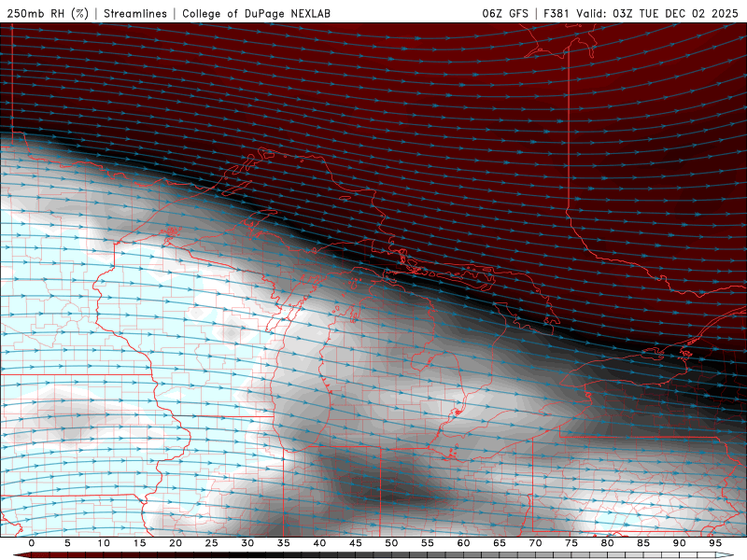Click the colorbar value label '25'
Screen dimensions: 747x560
click(212, 543)
